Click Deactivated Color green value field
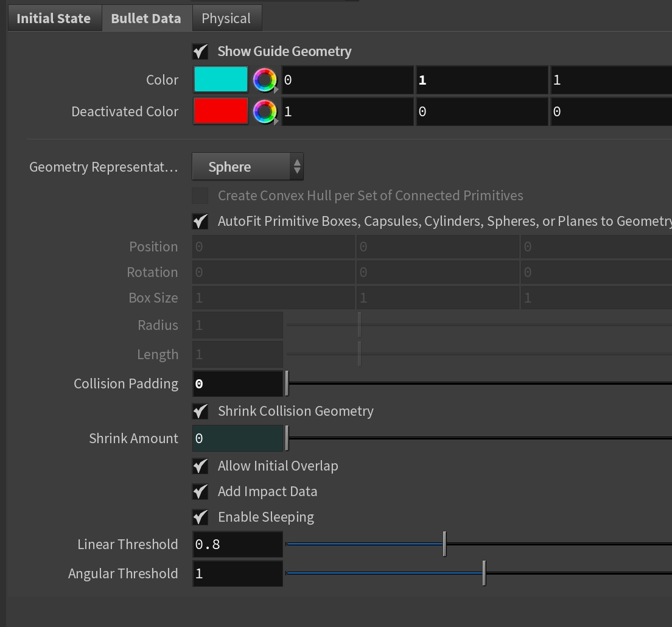 pos(482,112)
